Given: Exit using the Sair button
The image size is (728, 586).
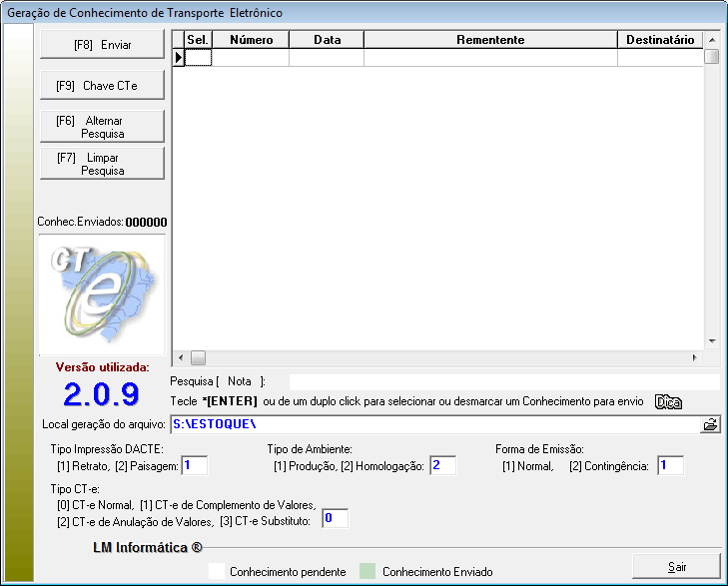Looking at the screenshot, I should tap(676, 567).
